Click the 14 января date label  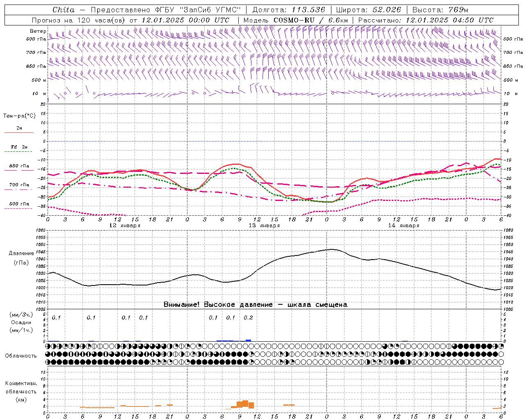point(404,226)
